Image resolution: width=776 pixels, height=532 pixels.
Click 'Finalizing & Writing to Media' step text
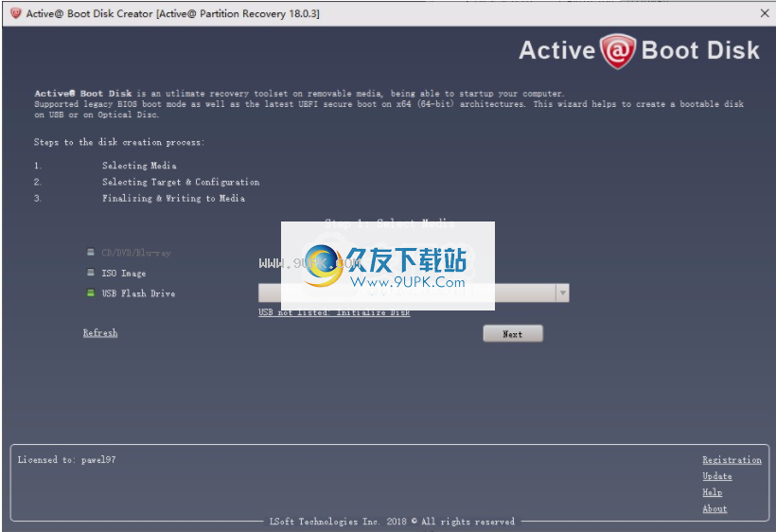tap(173, 199)
